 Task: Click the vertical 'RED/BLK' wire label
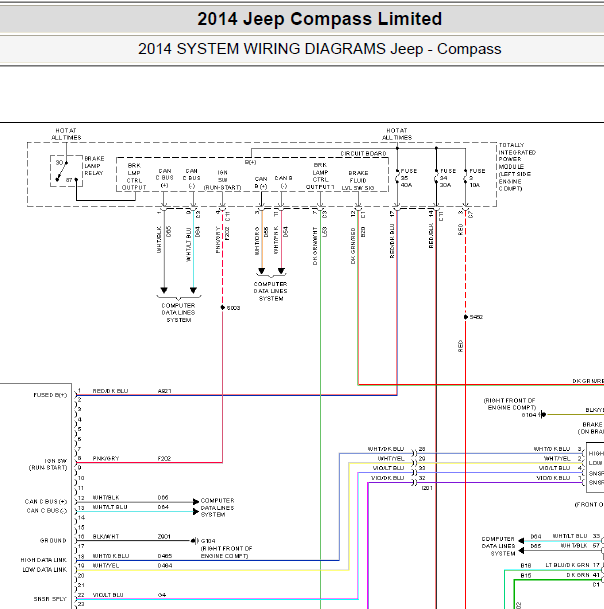click(x=431, y=236)
